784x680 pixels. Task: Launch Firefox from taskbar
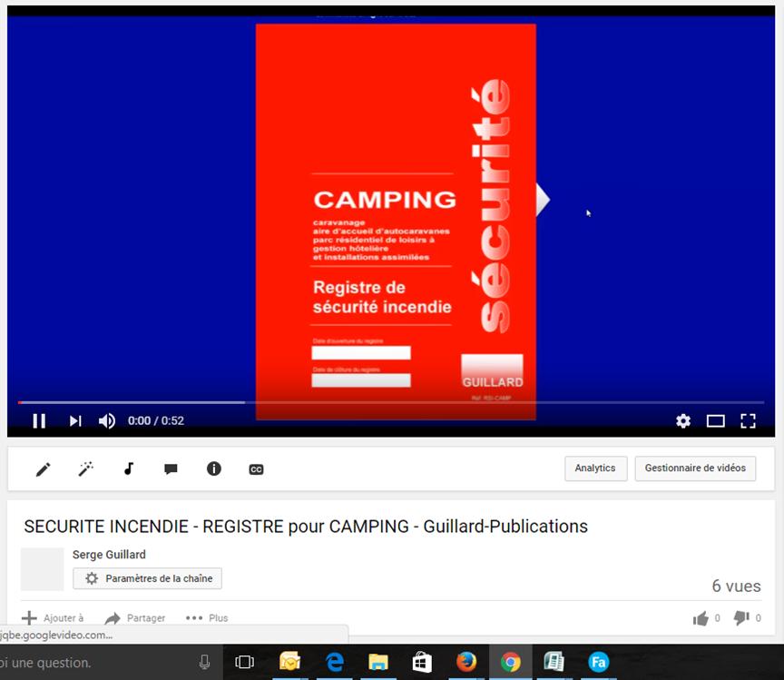pos(466,662)
